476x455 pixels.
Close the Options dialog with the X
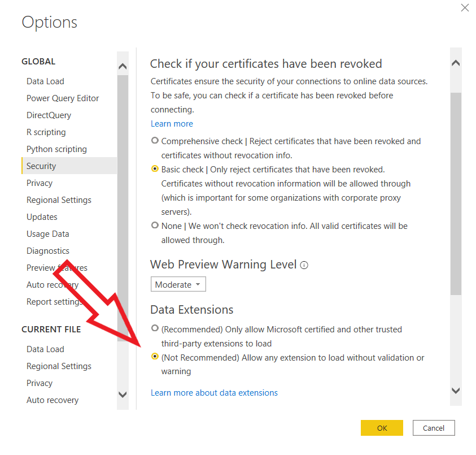pos(465,8)
